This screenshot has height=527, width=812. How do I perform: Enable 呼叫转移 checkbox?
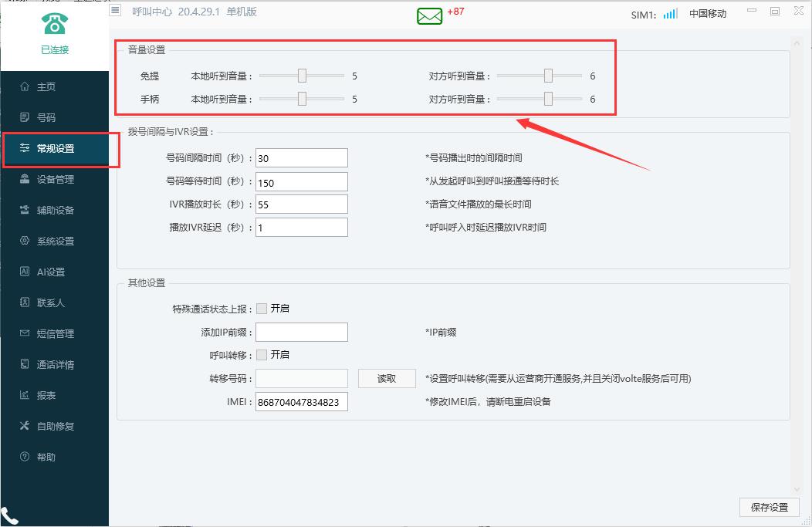[262, 355]
